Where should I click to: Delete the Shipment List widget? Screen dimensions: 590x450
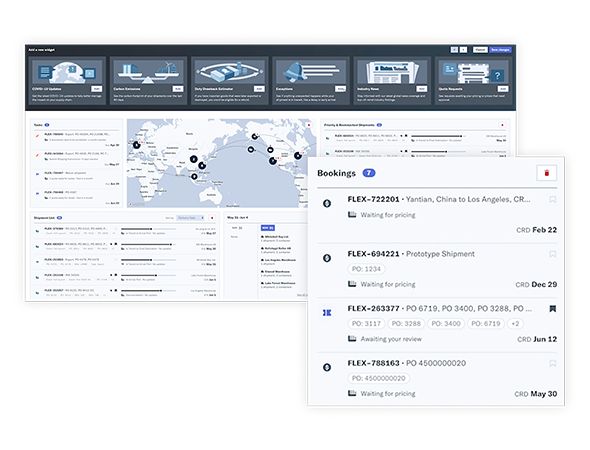click(x=212, y=218)
